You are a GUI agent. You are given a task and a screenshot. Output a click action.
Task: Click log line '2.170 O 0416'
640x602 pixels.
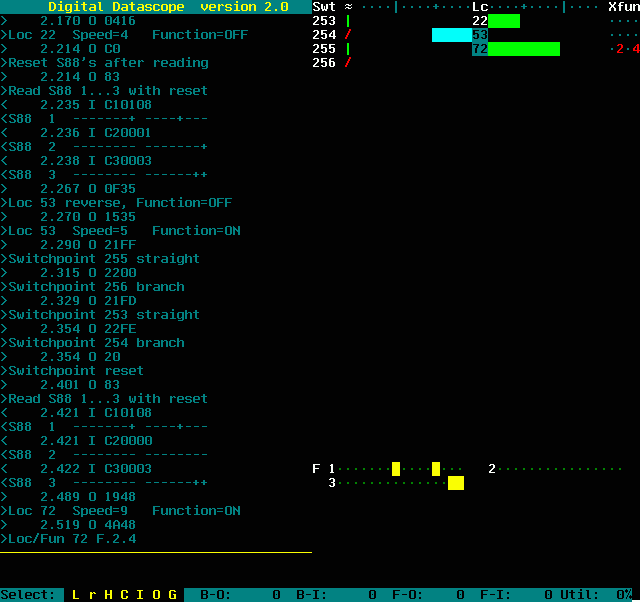68,21
